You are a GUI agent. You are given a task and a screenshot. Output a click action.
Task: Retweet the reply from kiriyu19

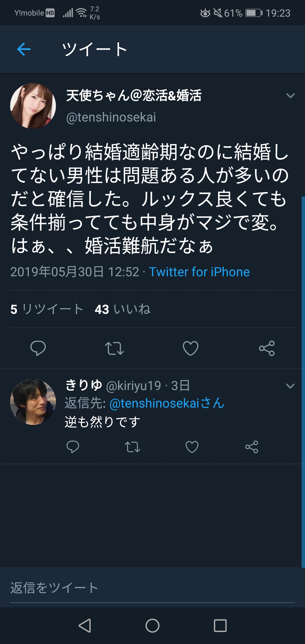132,447
